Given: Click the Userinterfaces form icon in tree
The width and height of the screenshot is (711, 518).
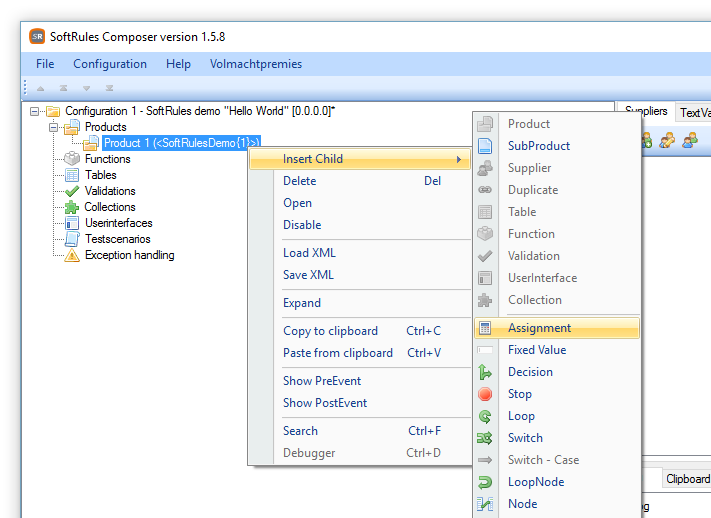Looking at the screenshot, I should 72,223.
